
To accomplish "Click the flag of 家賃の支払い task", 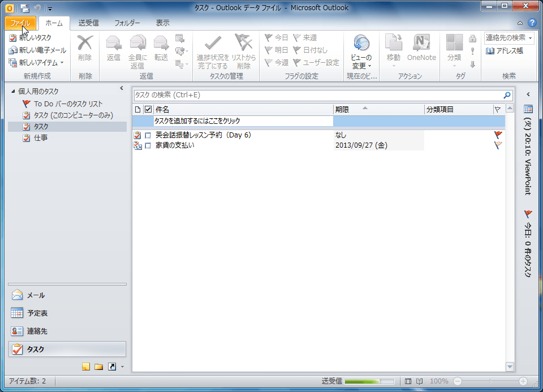I will (x=498, y=145).
